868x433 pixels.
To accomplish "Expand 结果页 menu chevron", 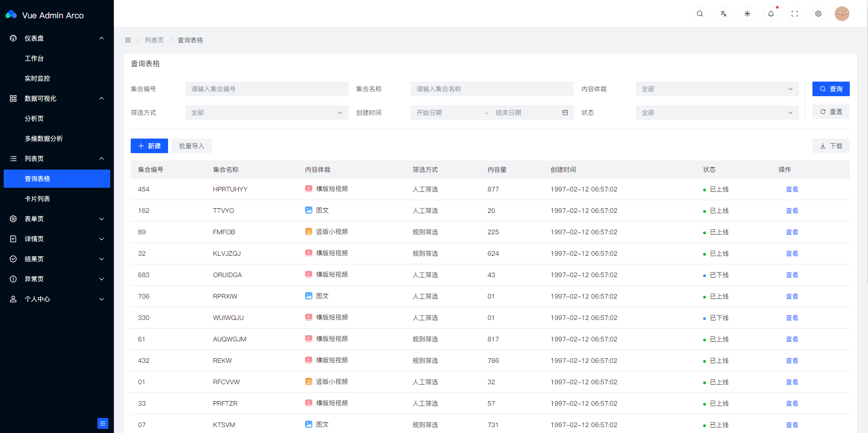I will coord(102,259).
